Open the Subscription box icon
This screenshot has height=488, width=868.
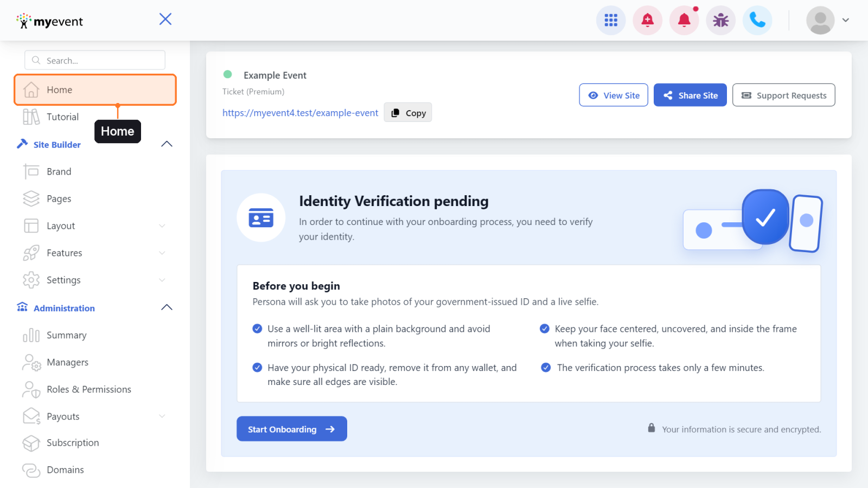[x=31, y=443]
